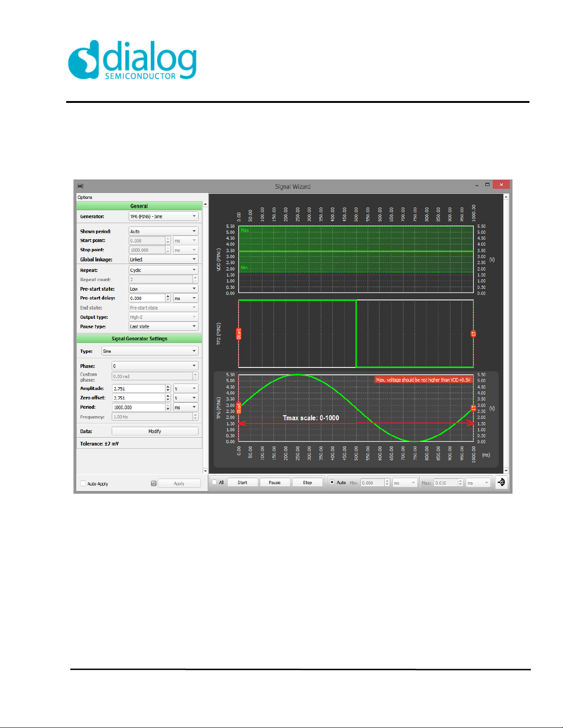The width and height of the screenshot is (563, 728).
Task: Click the red max voltage warning label
Action: pos(423,380)
